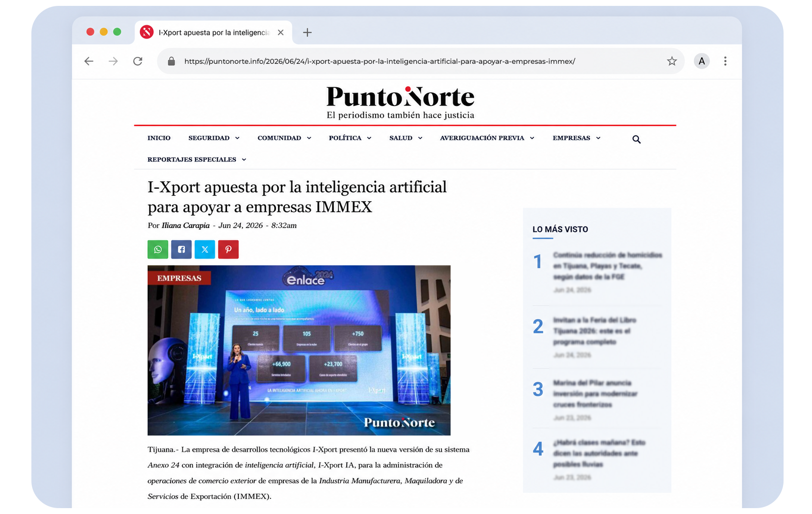The image size is (812, 514).
Task: Pin the article on Pinterest
Action: (x=228, y=250)
